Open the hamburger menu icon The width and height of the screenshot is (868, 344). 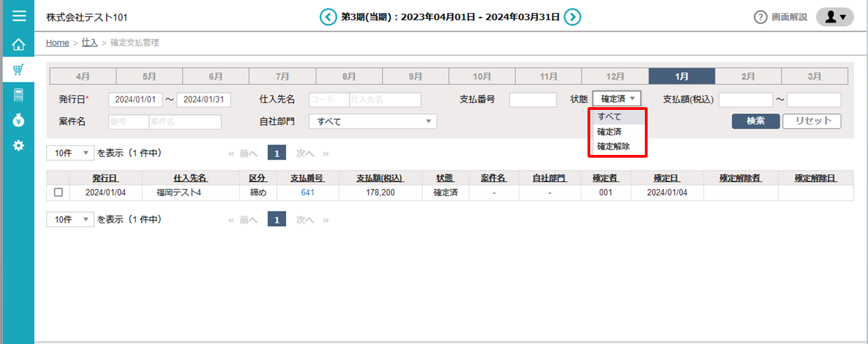coord(18,15)
